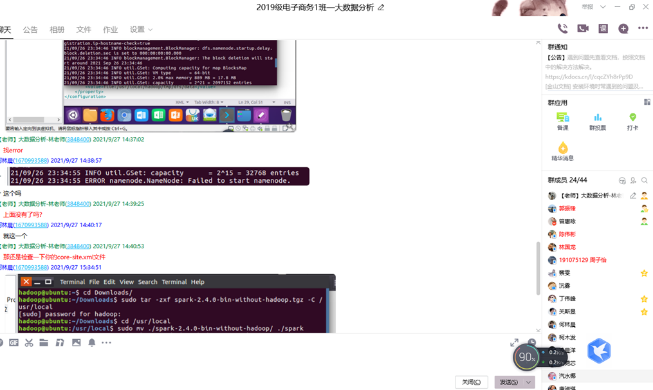
Task: Open message history clock icon
Action: point(532,342)
